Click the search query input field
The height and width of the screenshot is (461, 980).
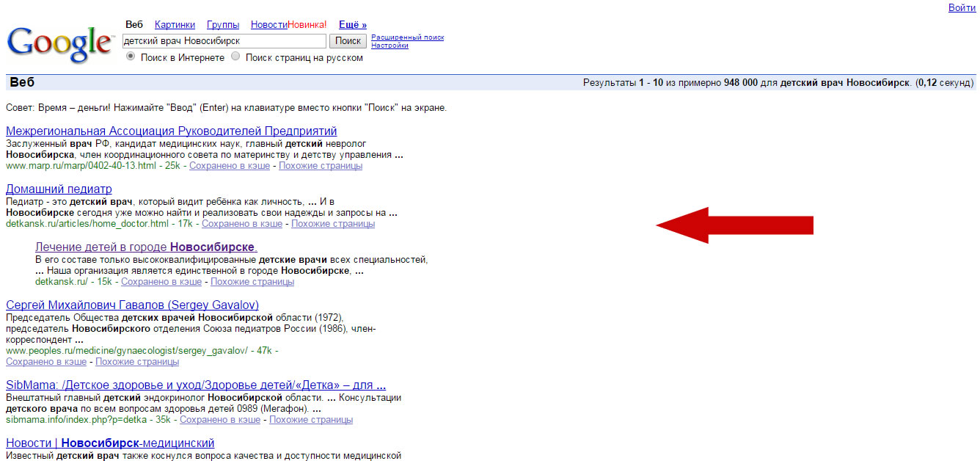(224, 41)
